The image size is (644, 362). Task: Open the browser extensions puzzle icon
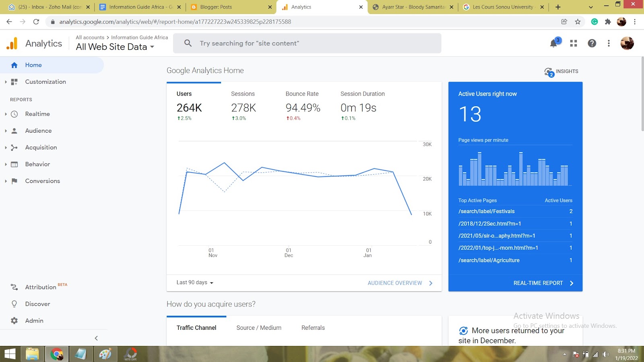tap(608, 22)
